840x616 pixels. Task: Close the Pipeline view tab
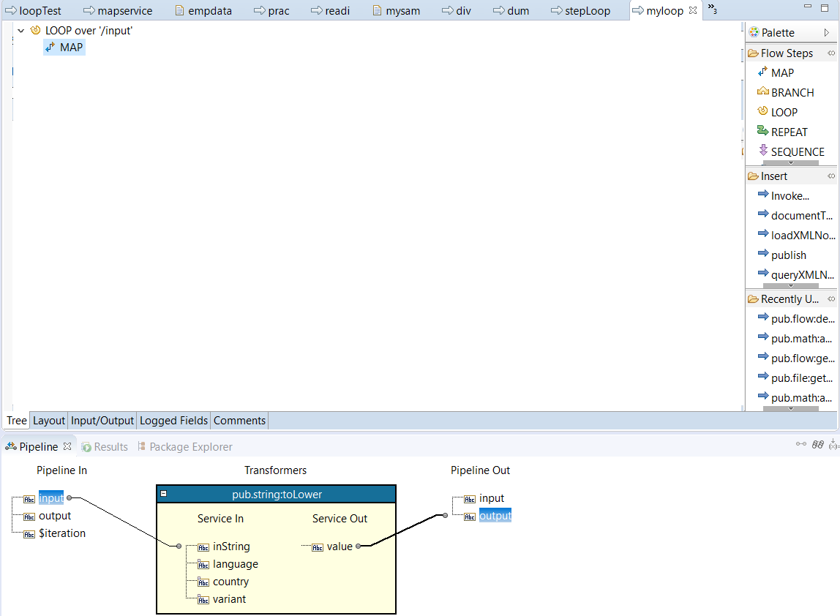click(67, 446)
